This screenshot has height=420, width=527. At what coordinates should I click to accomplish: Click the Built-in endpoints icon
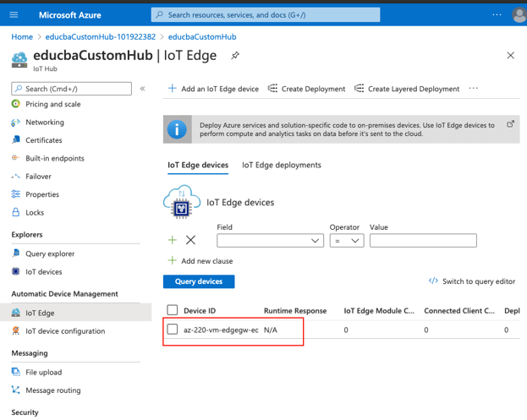pos(15,158)
